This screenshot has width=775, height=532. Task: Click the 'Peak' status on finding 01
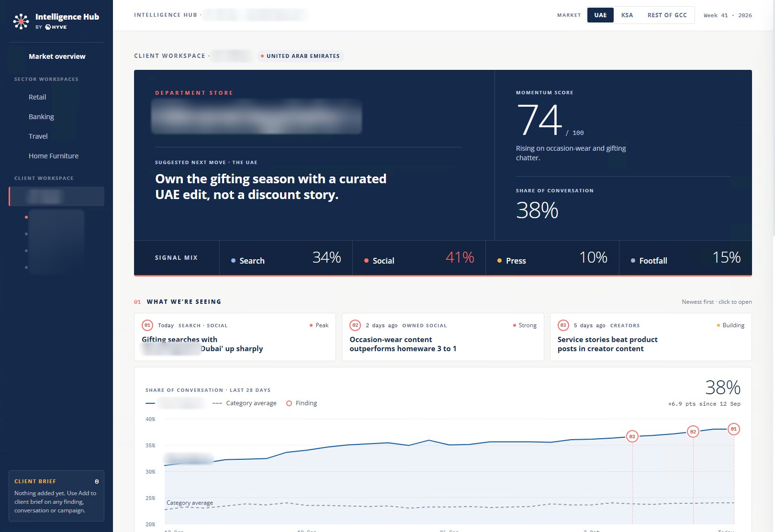coord(319,325)
